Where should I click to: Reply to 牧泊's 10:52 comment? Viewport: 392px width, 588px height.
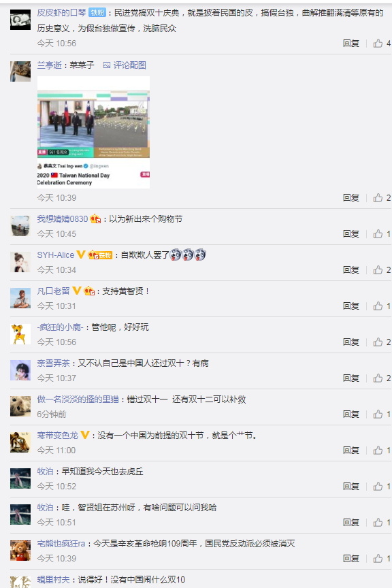pyautogui.click(x=351, y=487)
